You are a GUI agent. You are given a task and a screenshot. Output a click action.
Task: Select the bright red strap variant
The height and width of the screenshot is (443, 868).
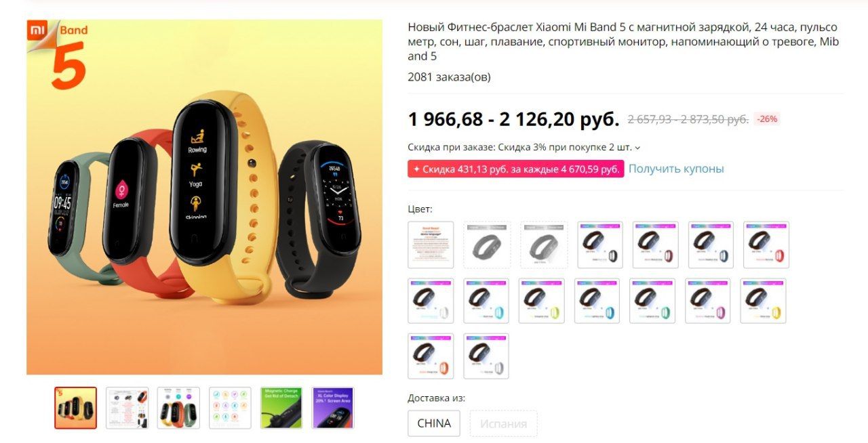(x=766, y=245)
